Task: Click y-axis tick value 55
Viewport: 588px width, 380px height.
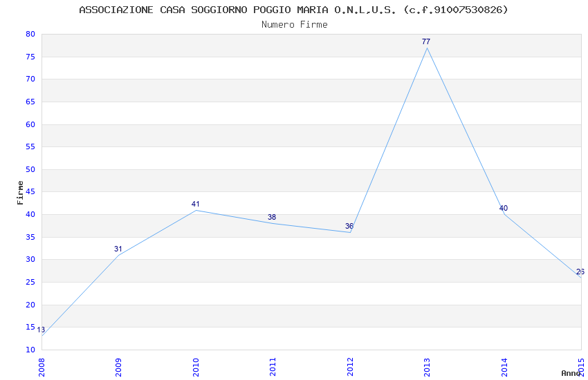Action: (x=30, y=146)
